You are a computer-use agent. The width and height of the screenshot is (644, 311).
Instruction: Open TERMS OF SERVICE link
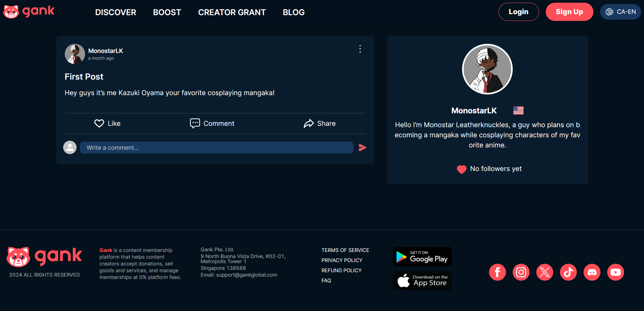tap(345, 250)
